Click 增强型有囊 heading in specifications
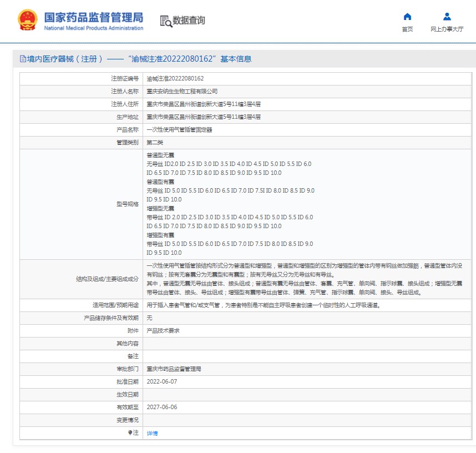The width and height of the screenshot is (476, 453). pos(160,235)
